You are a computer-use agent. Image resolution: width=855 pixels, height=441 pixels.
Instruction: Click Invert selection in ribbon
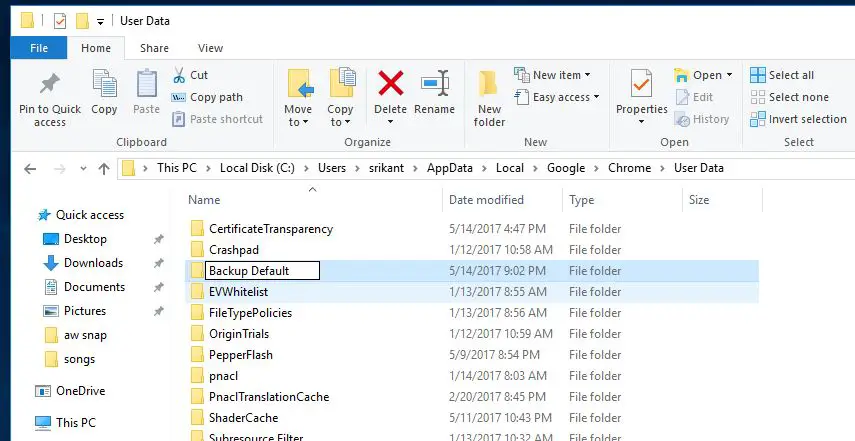tap(798, 119)
